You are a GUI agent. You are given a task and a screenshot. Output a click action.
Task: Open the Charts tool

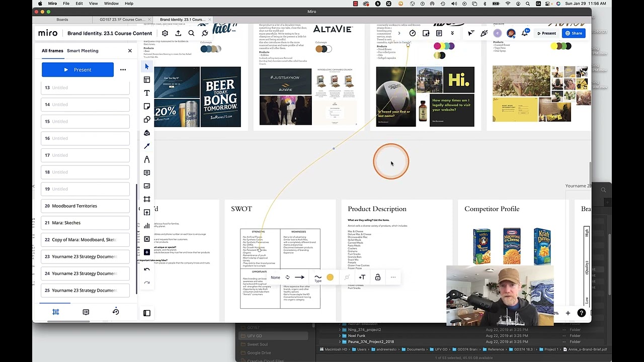click(147, 226)
